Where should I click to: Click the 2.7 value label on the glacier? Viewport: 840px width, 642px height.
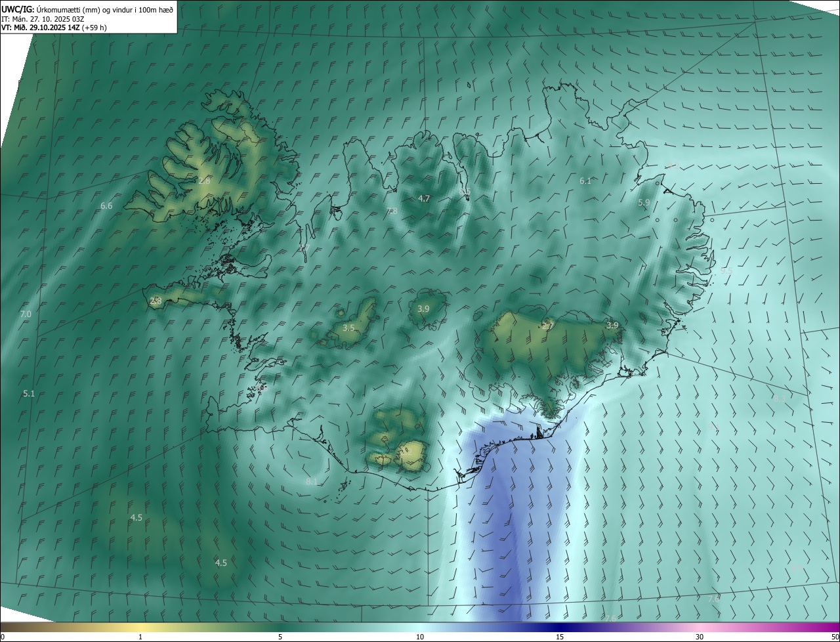click(x=548, y=326)
